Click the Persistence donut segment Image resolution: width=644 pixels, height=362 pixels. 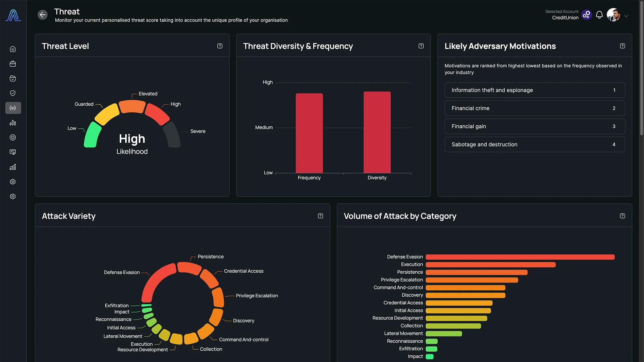point(189,268)
